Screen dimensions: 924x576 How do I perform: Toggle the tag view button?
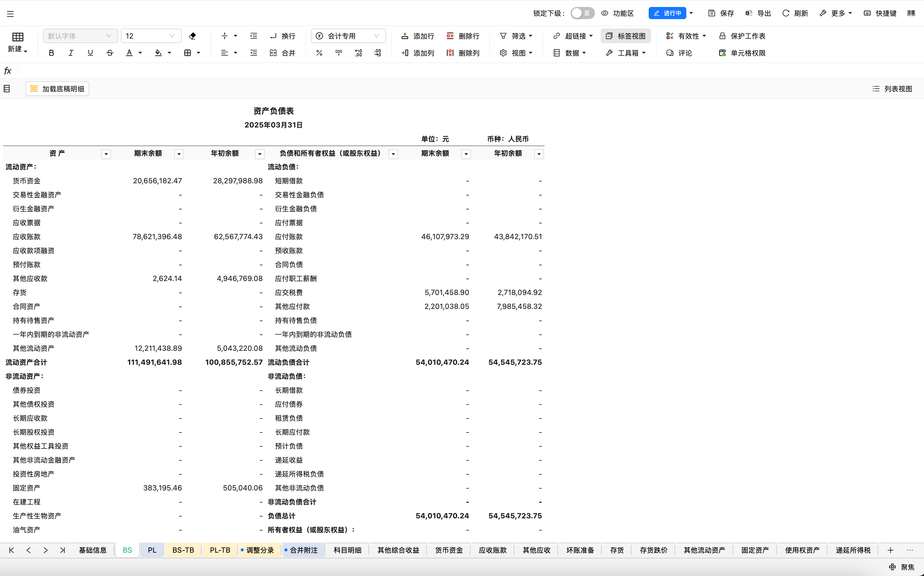pyautogui.click(x=626, y=36)
